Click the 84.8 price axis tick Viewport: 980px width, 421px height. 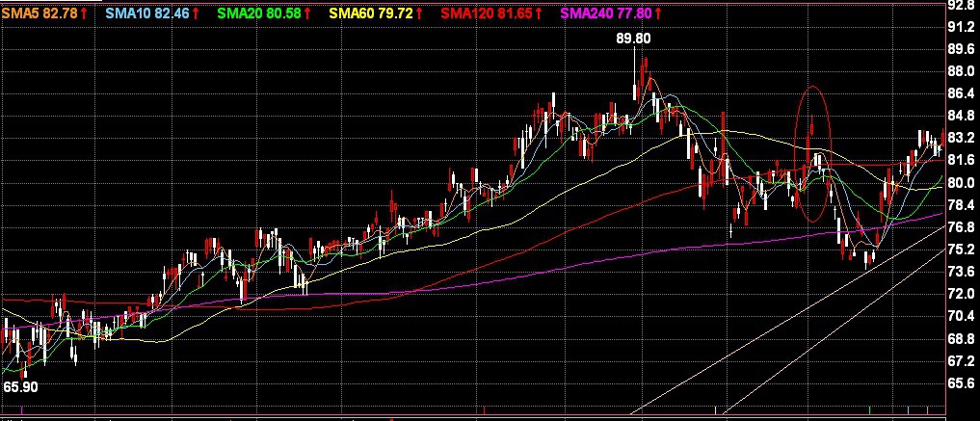pyautogui.click(x=961, y=116)
